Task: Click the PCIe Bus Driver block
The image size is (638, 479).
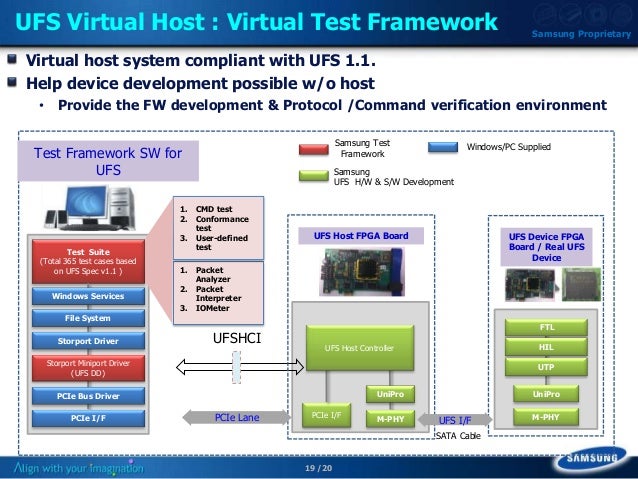Action: coord(88,396)
